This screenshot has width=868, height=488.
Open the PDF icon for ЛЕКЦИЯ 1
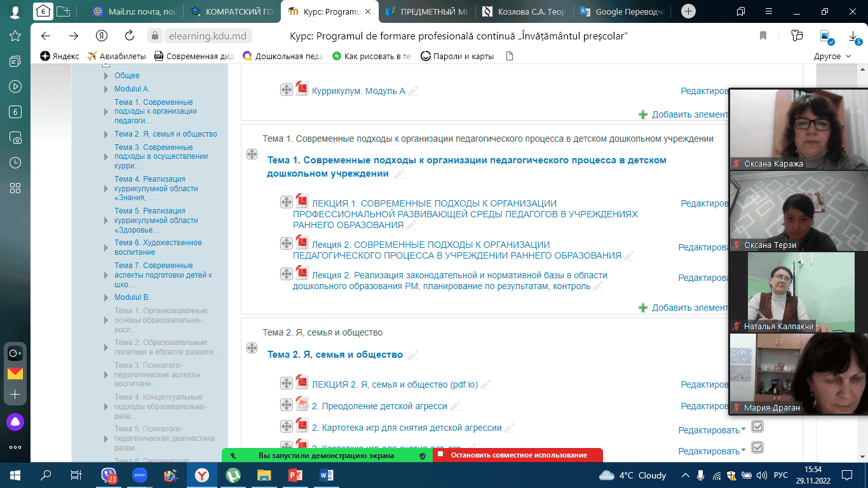(302, 201)
